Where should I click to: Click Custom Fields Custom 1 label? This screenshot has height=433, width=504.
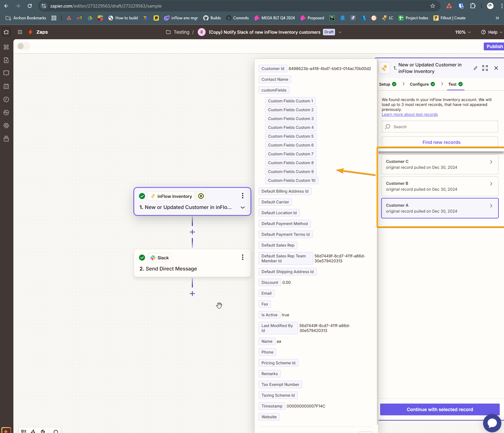(x=290, y=101)
